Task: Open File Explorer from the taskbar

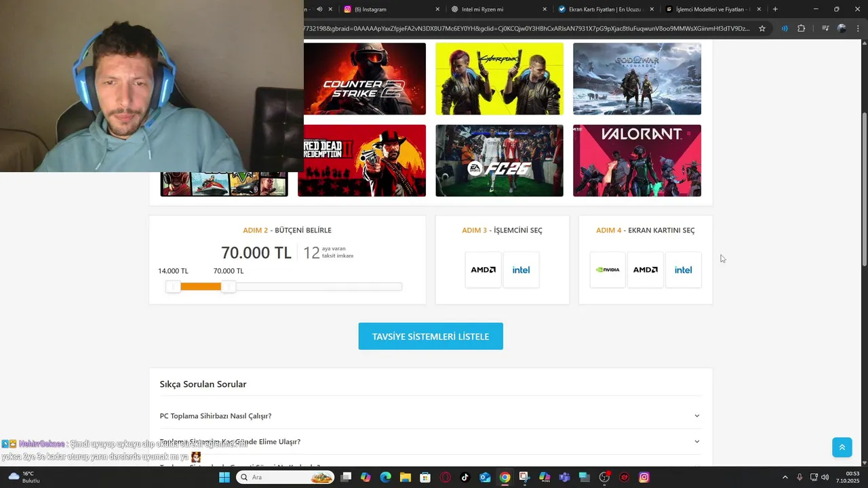Action: pos(406,477)
